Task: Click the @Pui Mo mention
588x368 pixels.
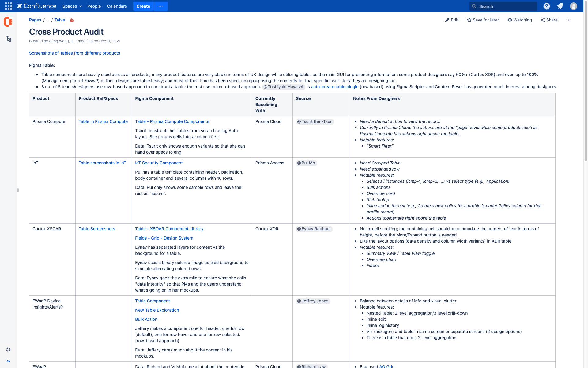Action: (x=306, y=163)
